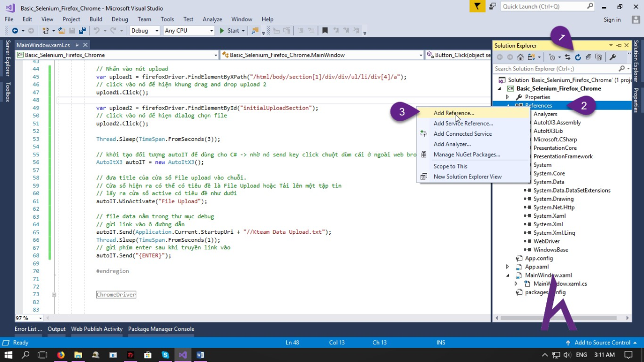The width and height of the screenshot is (644, 362).
Task: Open the Solution Explorer window options dropdown arrow
Action: click(x=611, y=45)
